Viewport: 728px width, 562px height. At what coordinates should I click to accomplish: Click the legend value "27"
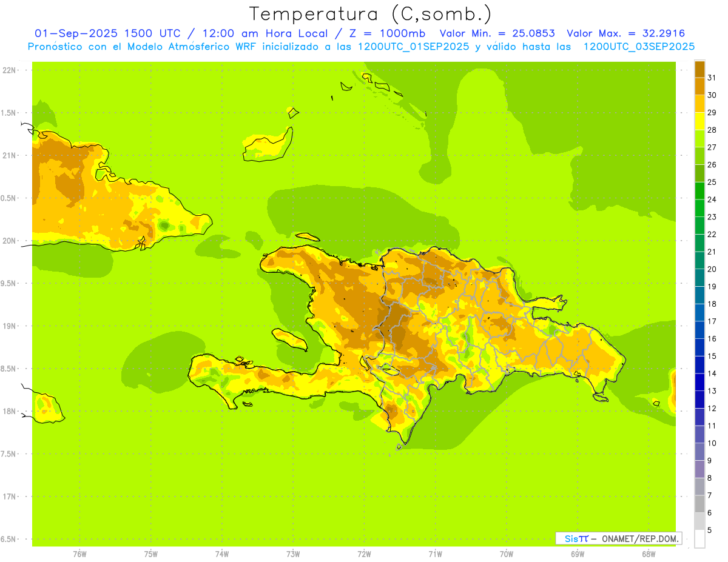pos(712,147)
